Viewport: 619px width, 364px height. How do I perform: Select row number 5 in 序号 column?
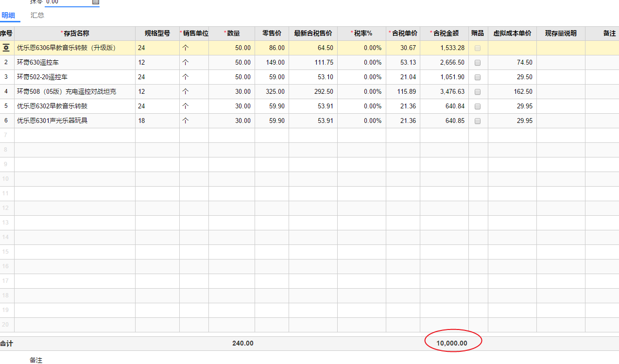[6, 106]
